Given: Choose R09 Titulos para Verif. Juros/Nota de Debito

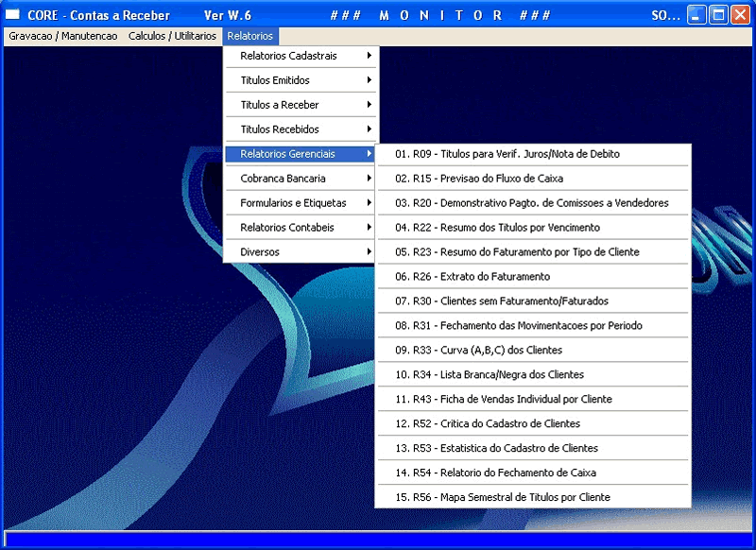Looking at the screenshot, I should tap(533, 154).
